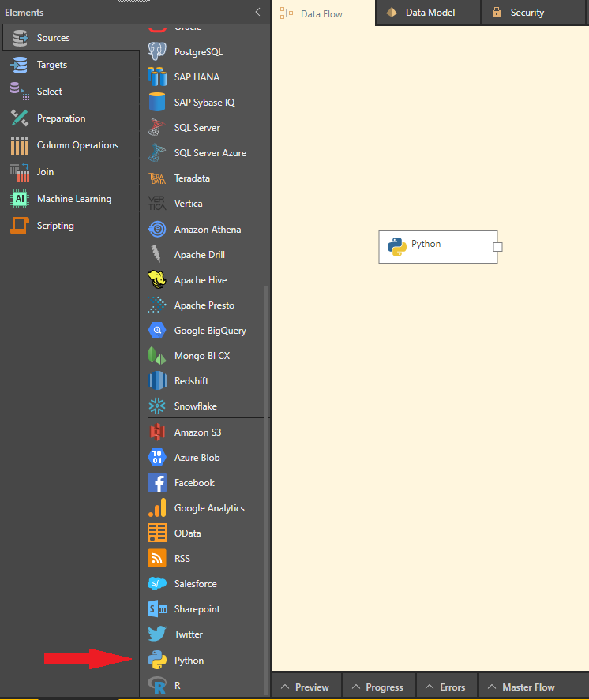The image size is (589, 700).
Task: Choose the Teradata source icon
Action: [x=157, y=178]
